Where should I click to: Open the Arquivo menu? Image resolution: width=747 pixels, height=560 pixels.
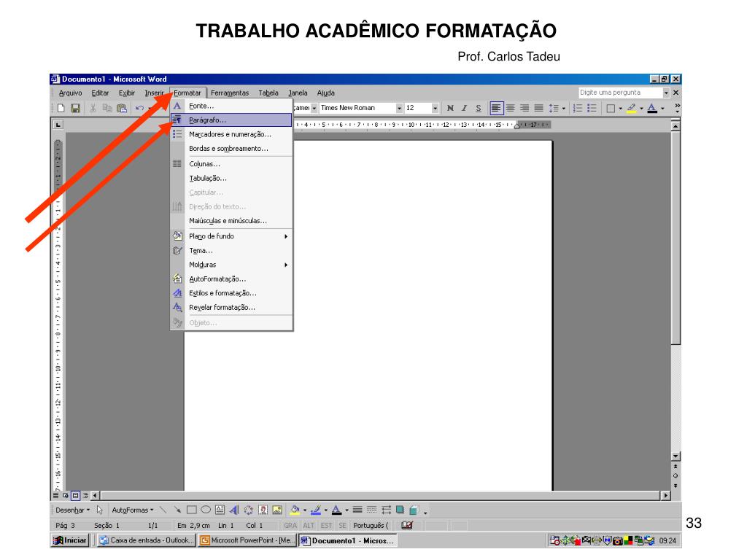coord(71,93)
